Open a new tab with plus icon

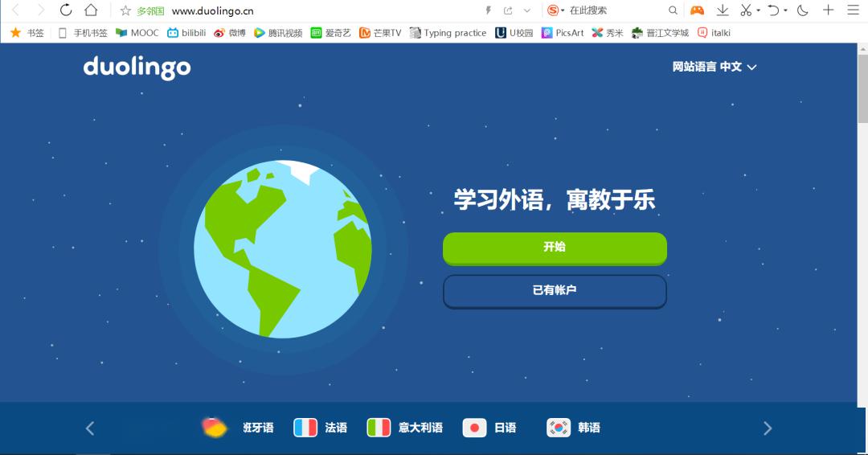click(x=828, y=10)
